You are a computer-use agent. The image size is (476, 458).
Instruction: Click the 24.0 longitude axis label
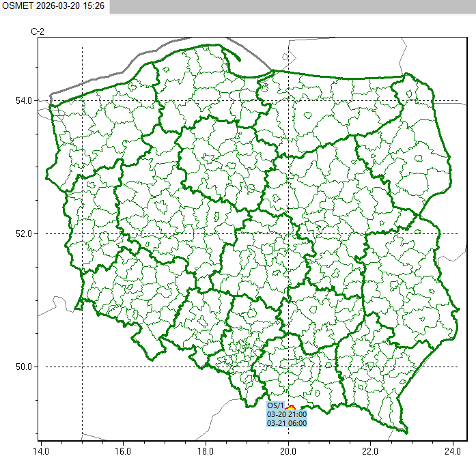[x=453, y=450]
